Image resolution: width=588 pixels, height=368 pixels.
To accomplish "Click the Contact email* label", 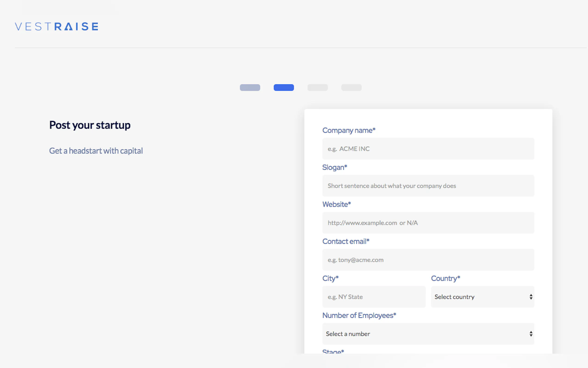I will tap(346, 241).
